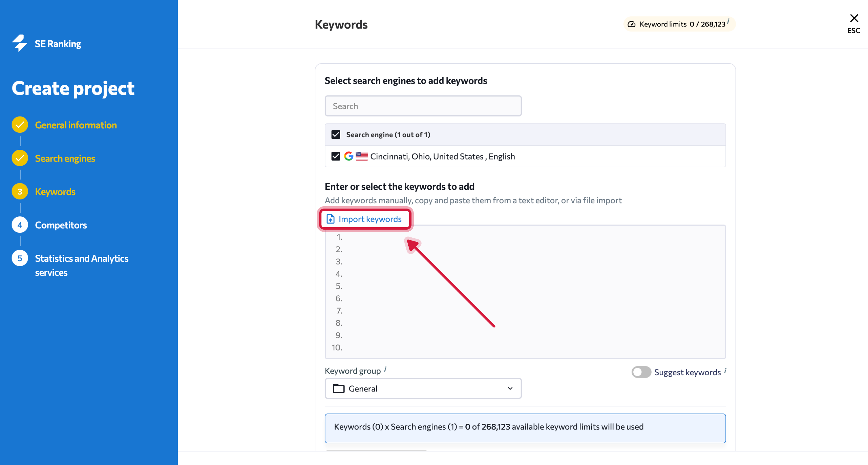This screenshot has height=465, width=868.
Task: Click the Search engines checkmark step icon
Action: coord(20,158)
